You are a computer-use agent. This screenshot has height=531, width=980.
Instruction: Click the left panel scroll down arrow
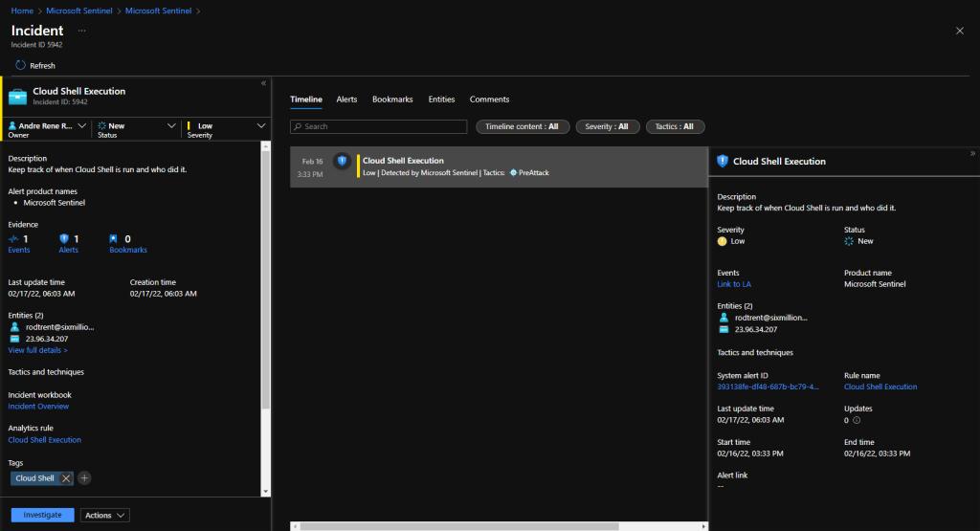(x=266, y=492)
